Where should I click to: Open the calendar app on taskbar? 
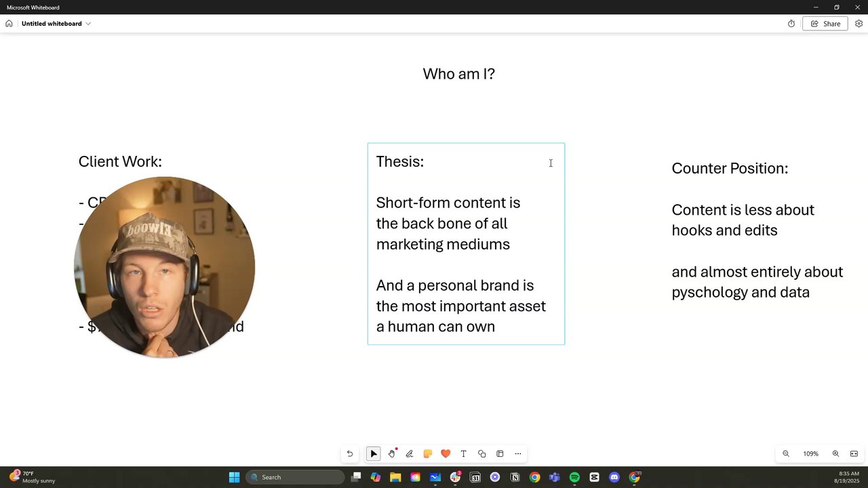(x=475, y=477)
